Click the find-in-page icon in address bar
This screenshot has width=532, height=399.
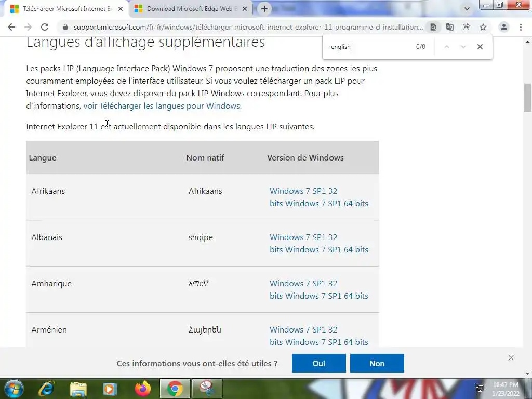click(x=433, y=27)
